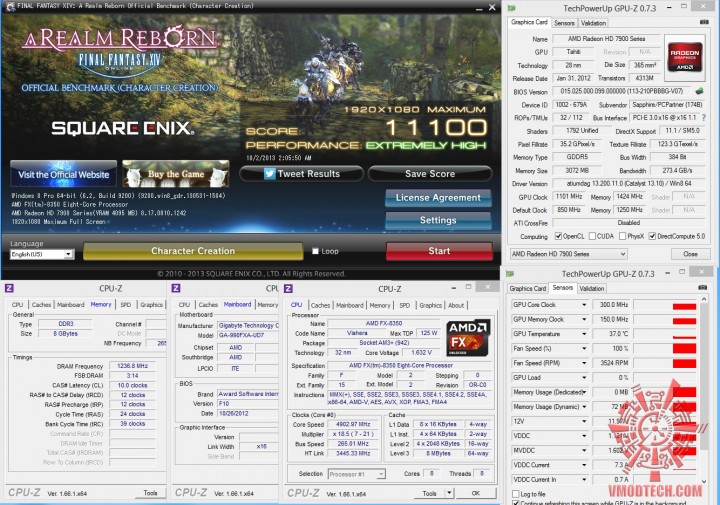720x505 pixels.
Task: Click the purple Z icon of CPU-Z Memory window
Action: click(x=9, y=288)
